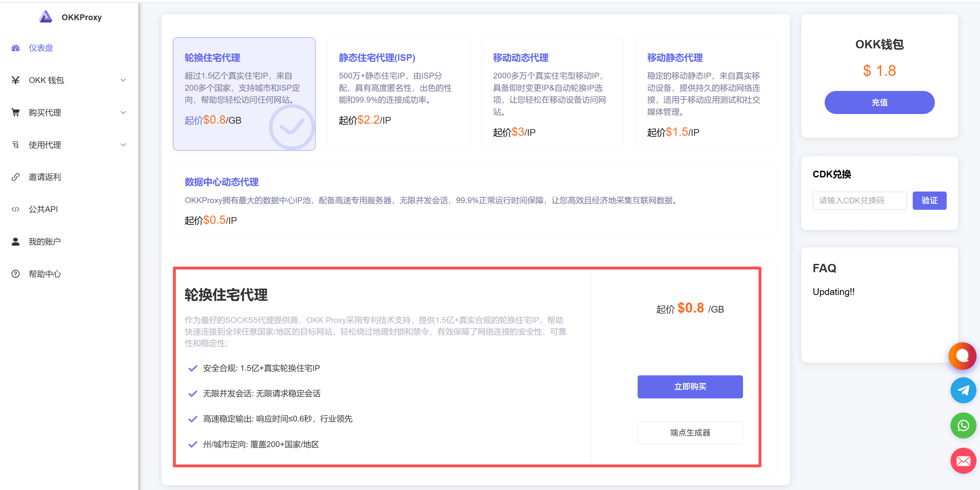Image resolution: width=980 pixels, height=490 pixels.
Task: Select the 轮换住宅代理 product card
Action: [x=244, y=94]
